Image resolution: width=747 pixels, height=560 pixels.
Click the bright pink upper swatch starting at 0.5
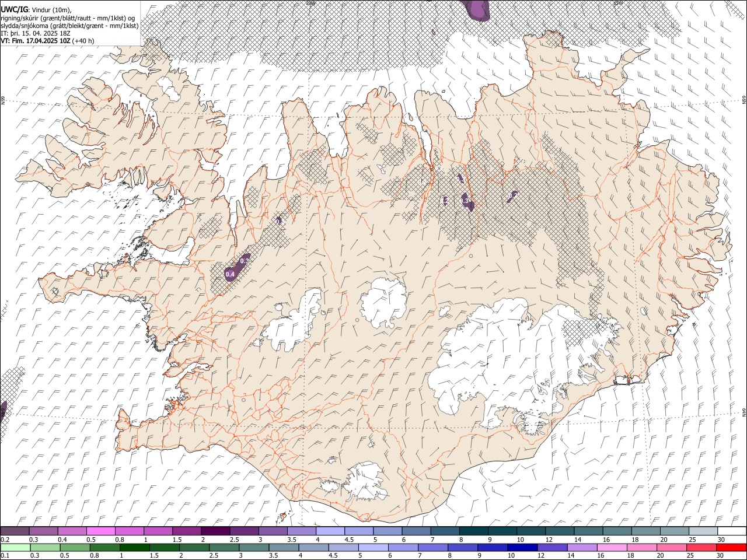click(x=101, y=531)
